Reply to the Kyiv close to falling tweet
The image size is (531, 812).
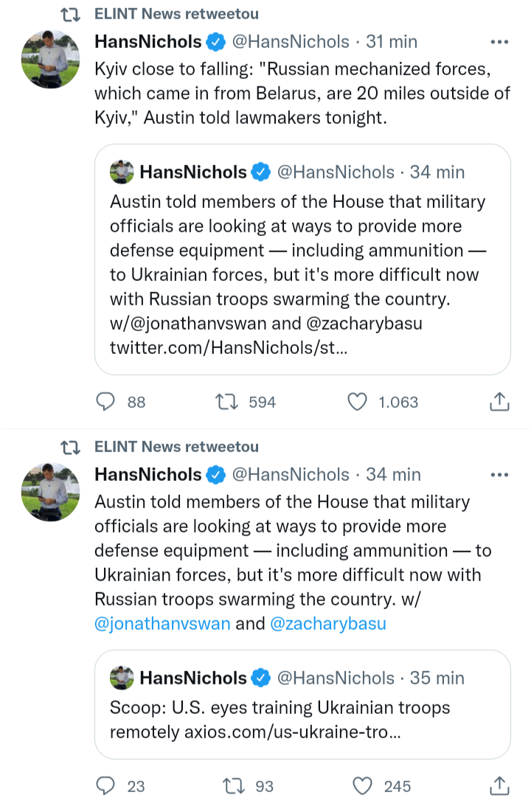[x=107, y=402]
